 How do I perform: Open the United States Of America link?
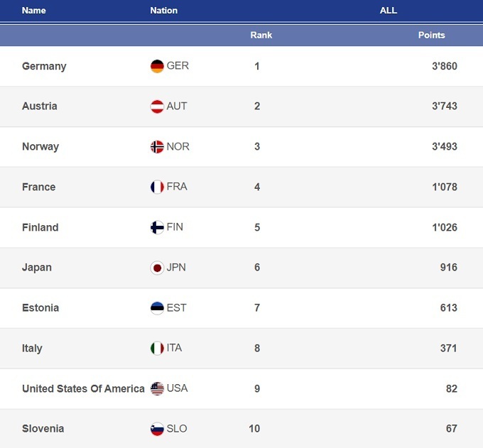pos(83,388)
